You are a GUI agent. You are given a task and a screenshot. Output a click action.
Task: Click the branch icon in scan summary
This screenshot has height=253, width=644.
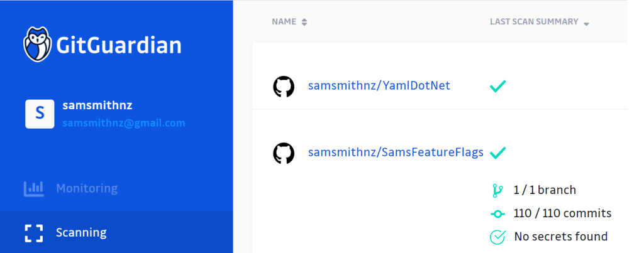(497, 190)
